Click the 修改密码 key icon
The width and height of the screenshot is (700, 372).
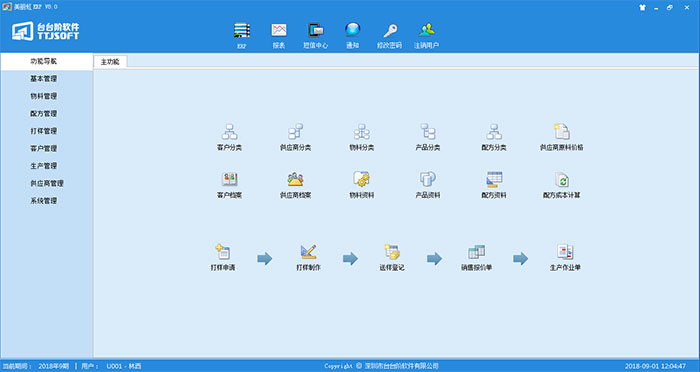[390, 31]
